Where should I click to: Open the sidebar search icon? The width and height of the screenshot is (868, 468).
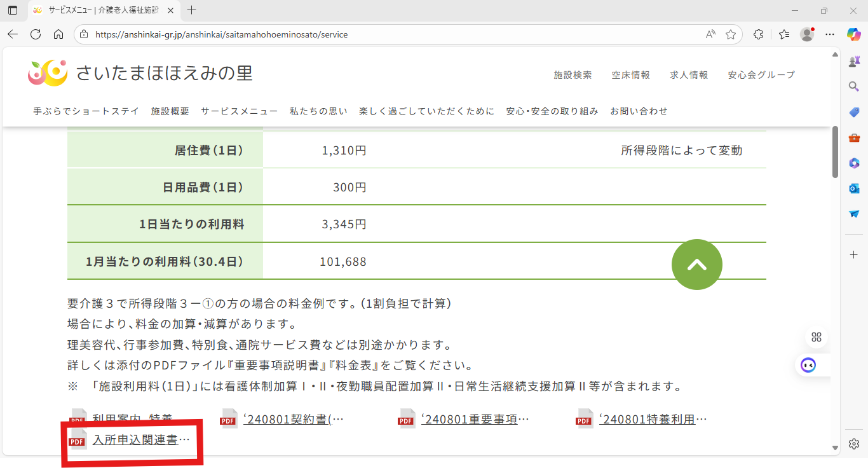854,86
